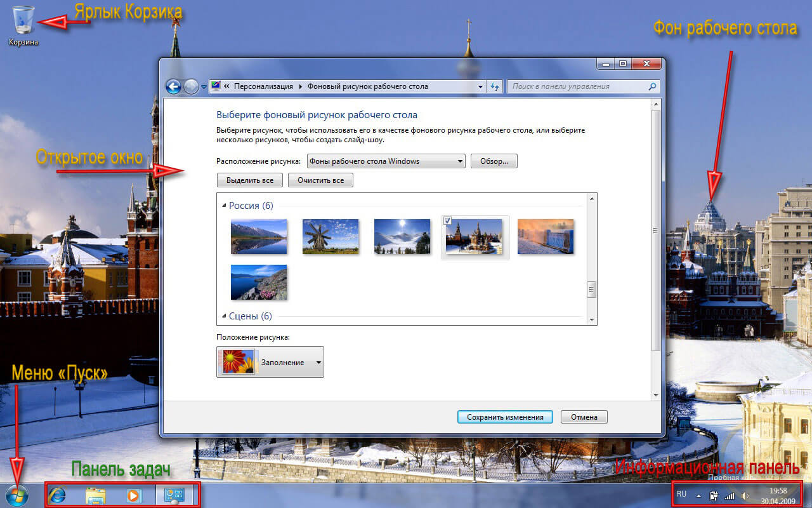Open the Windows Start menu orb
812x508 pixels.
click(16, 495)
